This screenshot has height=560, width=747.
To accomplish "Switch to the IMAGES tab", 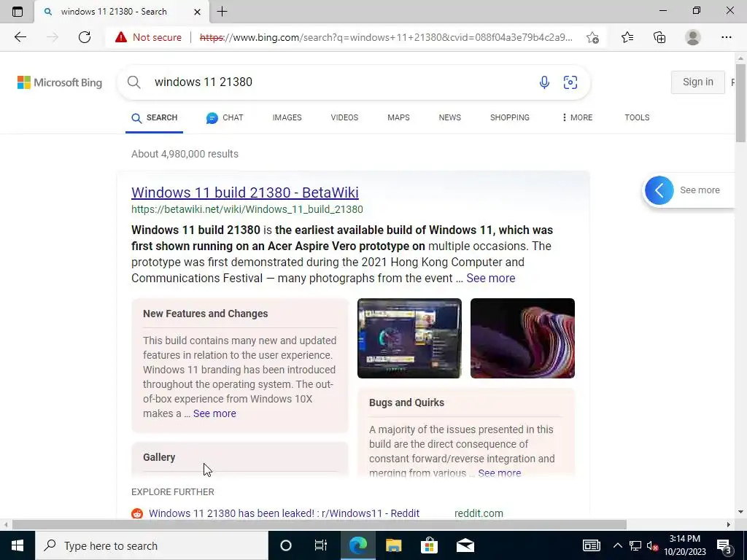I will tap(287, 117).
